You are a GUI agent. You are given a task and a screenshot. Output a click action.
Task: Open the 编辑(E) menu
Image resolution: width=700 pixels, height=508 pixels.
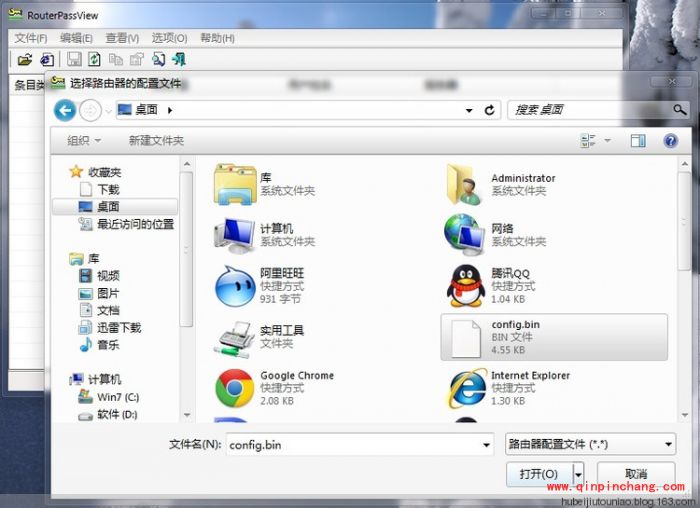coord(76,38)
